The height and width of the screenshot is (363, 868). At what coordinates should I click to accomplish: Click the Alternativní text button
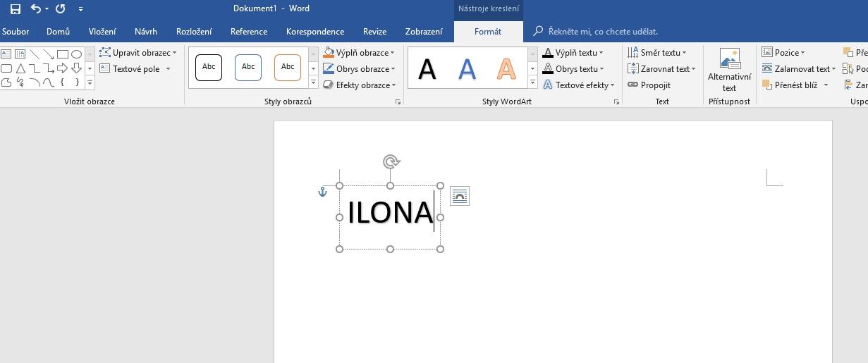point(729,70)
